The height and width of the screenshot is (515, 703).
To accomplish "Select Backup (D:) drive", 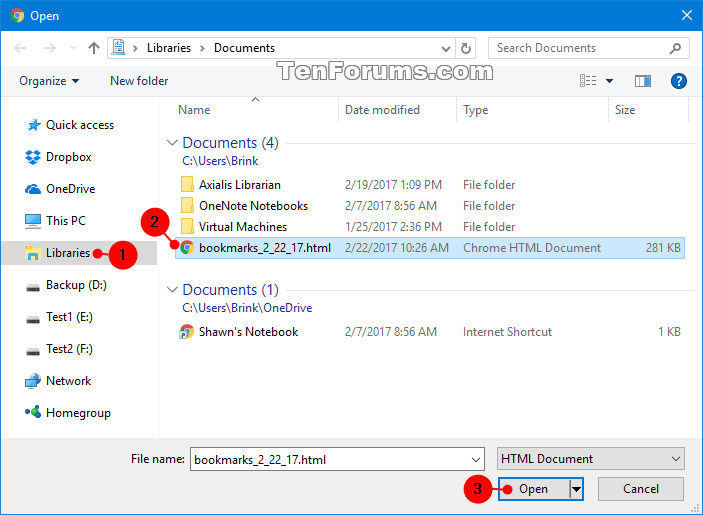I will click(66, 286).
